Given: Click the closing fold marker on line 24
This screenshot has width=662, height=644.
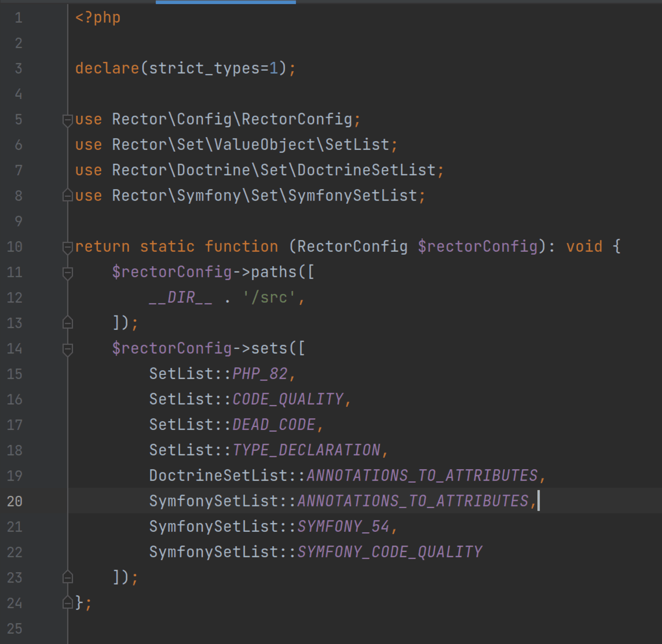Looking at the screenshot, I should [67, 603].
